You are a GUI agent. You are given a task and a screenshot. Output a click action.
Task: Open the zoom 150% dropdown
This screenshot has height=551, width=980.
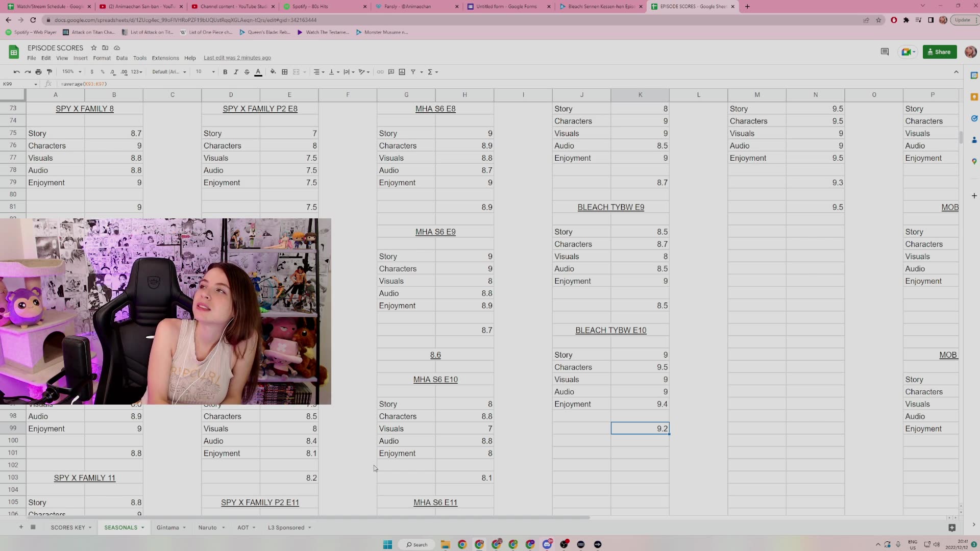(x=71, y=72)
